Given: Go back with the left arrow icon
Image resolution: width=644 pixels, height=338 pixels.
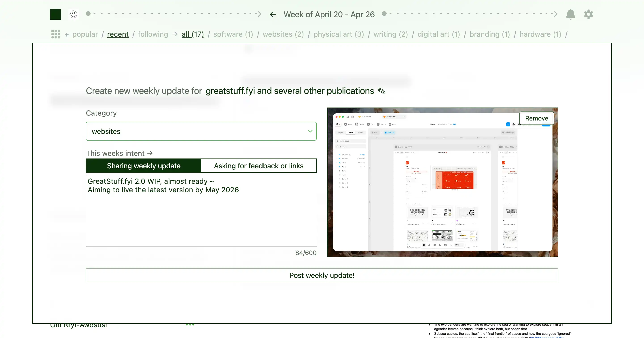Looking at the screenshot, I should pos(273,15).
